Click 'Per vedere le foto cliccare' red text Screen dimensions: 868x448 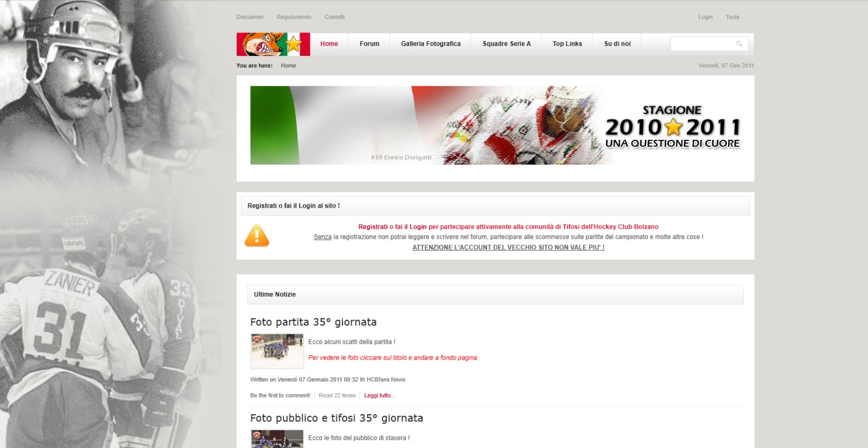click(x=393, y=358)
